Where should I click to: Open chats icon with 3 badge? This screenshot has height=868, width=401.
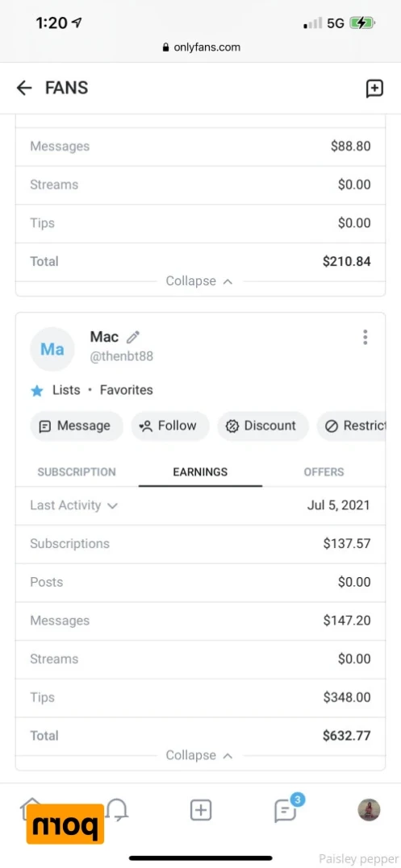coord(286,811)
